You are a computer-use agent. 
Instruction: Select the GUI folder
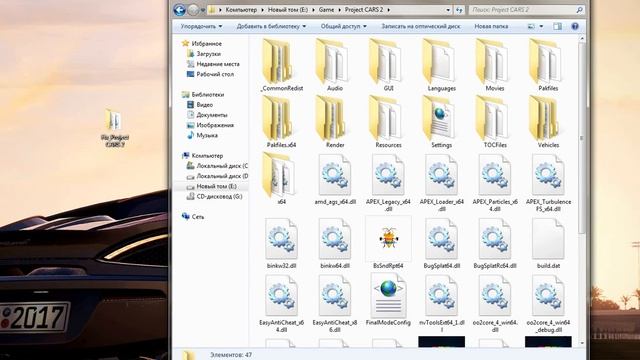click(388, 65)
